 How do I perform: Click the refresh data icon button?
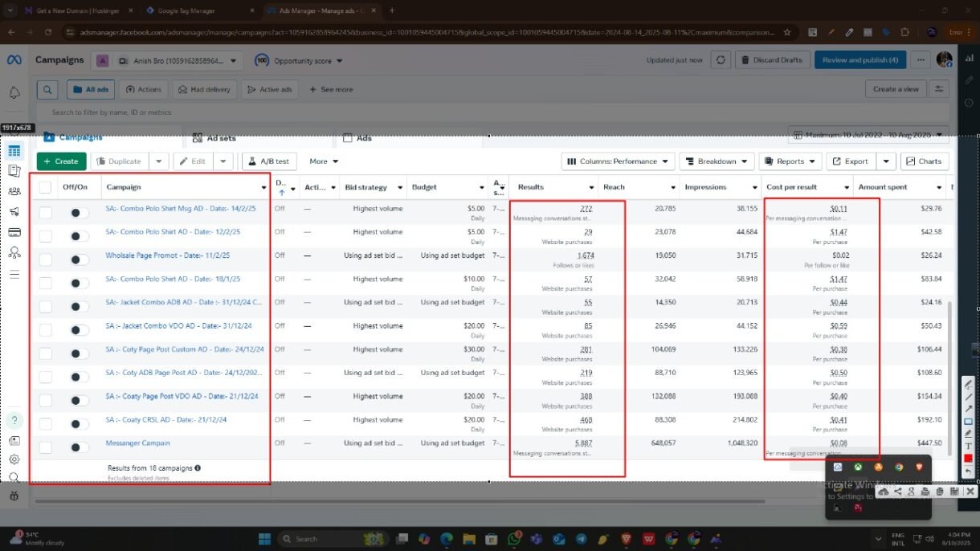tap(721, 60)
